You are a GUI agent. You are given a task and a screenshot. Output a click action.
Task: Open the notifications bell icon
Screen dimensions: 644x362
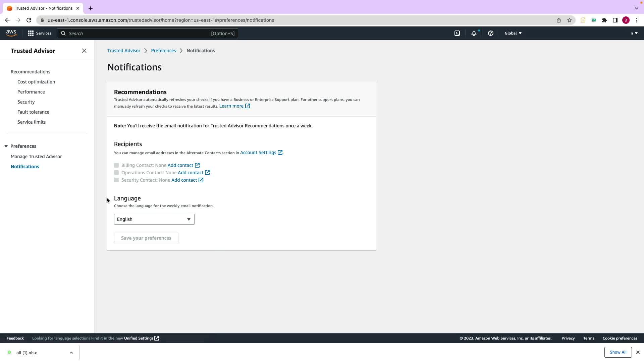coord(474,33)
